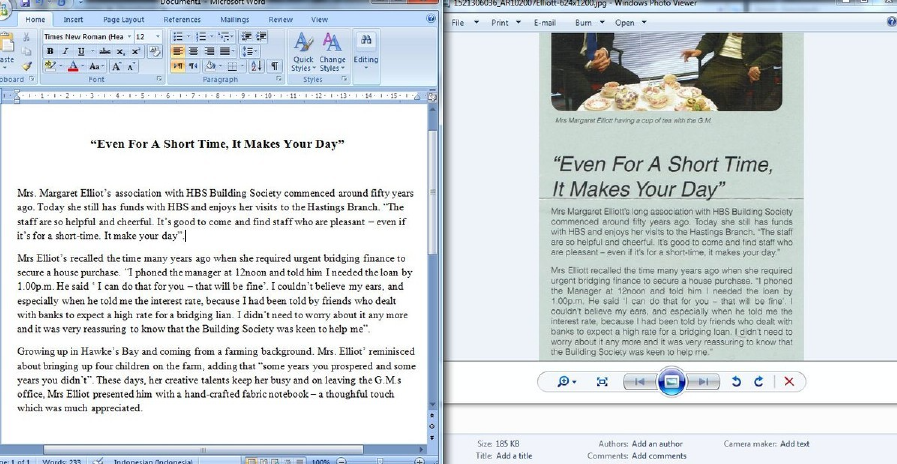This screenshot has width=897, height=464.
Task: Open the Change Styles menu
Action: [x=332, y=53]
